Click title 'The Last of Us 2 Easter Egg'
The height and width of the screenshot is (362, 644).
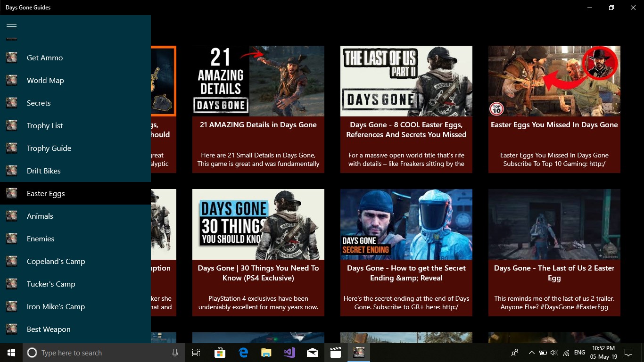(554, 273)
